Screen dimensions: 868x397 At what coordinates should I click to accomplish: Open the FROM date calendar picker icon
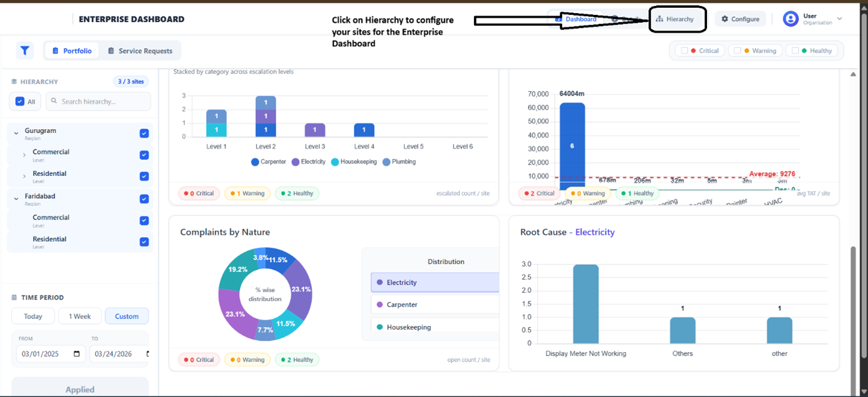(x=76, y=354)
